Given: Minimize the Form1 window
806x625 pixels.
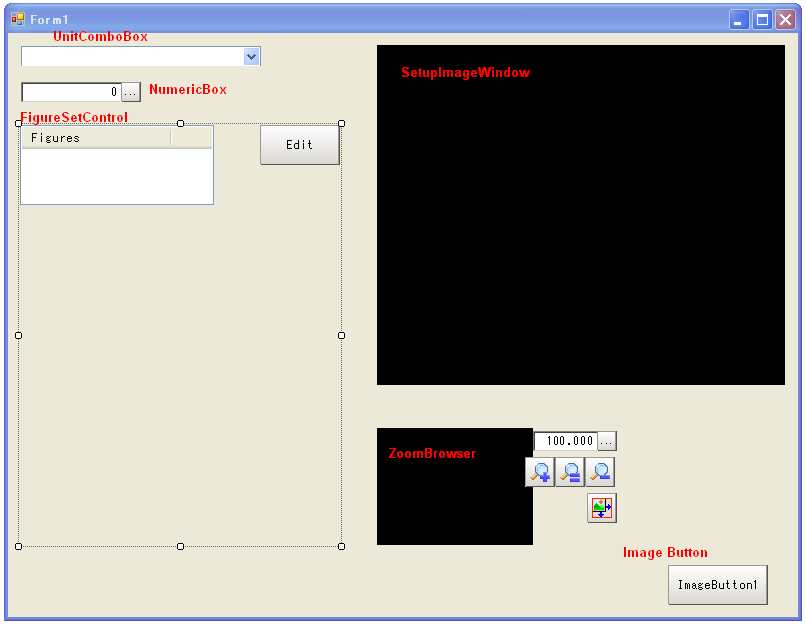Looking at the screenshot, I should tap(739, 20).
